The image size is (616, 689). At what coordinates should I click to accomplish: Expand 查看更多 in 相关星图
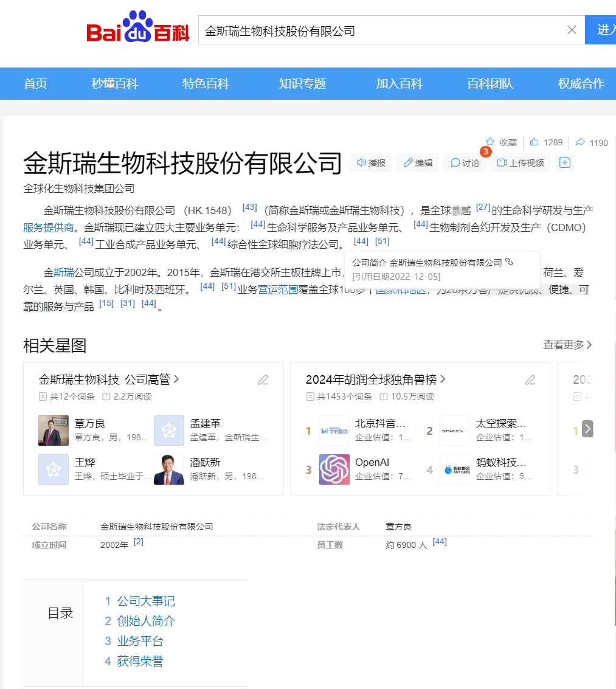567,345
